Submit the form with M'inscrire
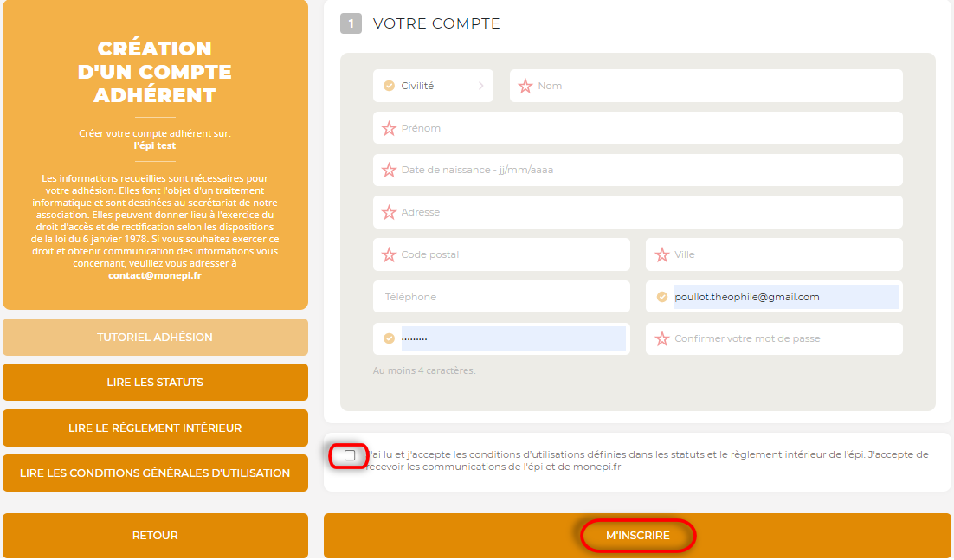This screenshot has height=560, width=954. [x=638, y=536]
